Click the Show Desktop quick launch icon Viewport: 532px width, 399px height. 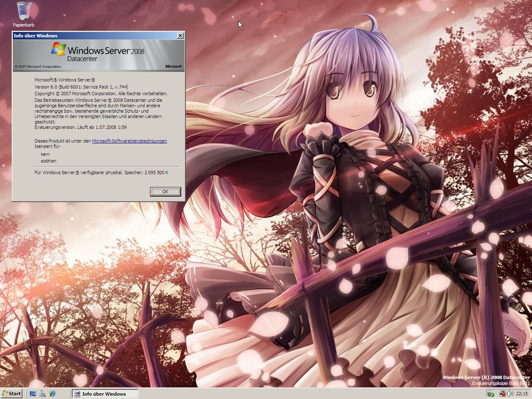[32, 394]
